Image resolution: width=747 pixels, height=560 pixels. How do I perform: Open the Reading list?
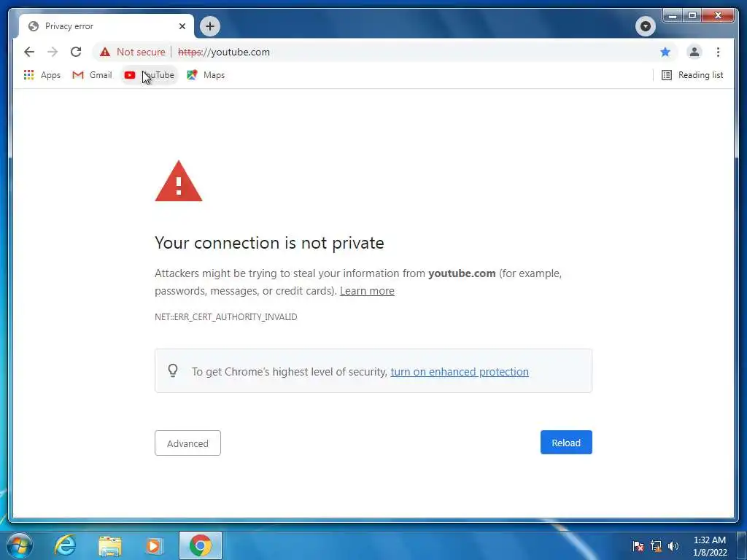point(692,75)
